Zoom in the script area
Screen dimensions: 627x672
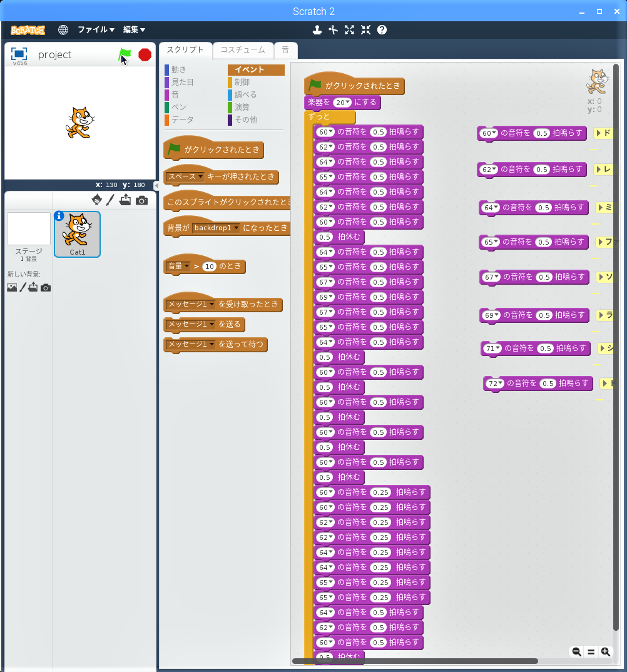[606, 652]
